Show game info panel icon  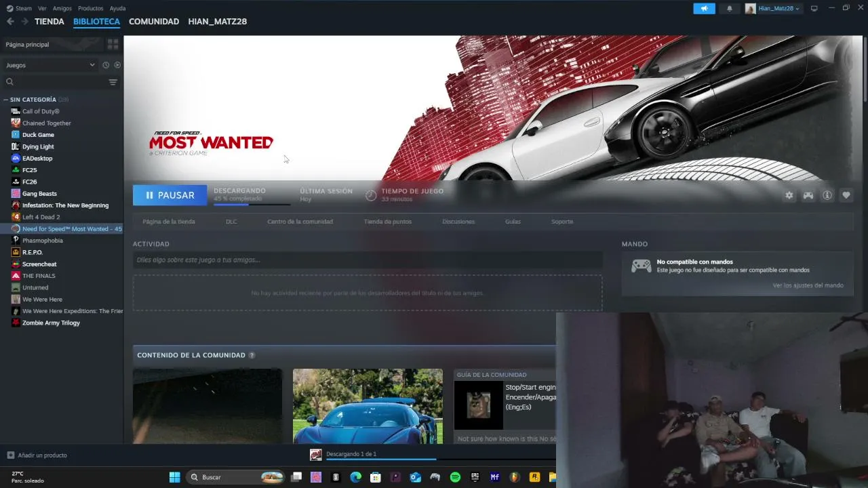click(827, 195)
